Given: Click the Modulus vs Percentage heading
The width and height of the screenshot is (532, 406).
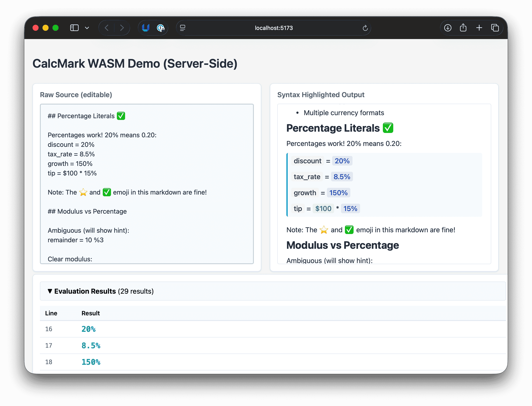Looking at the screenshot, I should pyautogui.click(x=342, y=245).
